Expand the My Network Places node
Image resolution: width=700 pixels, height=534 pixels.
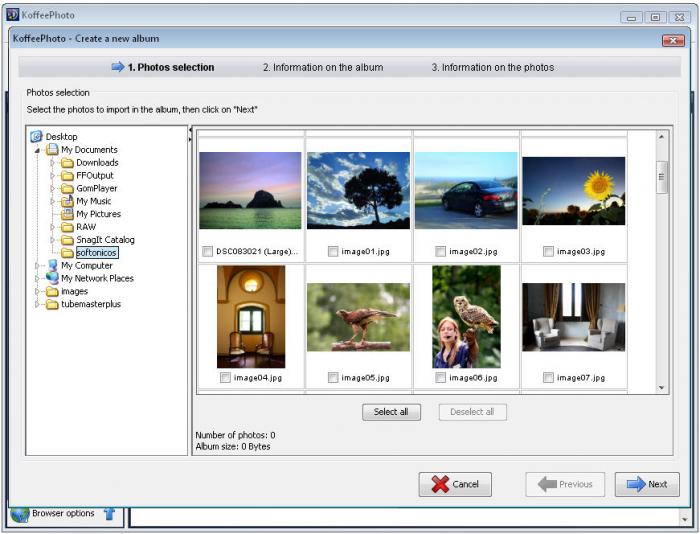[37, 278]
